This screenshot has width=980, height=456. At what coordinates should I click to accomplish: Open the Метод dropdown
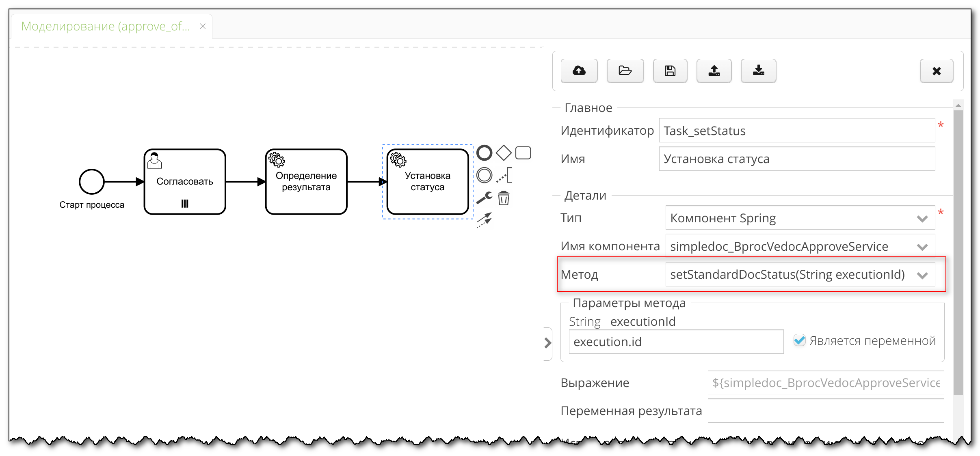point(922,274)
